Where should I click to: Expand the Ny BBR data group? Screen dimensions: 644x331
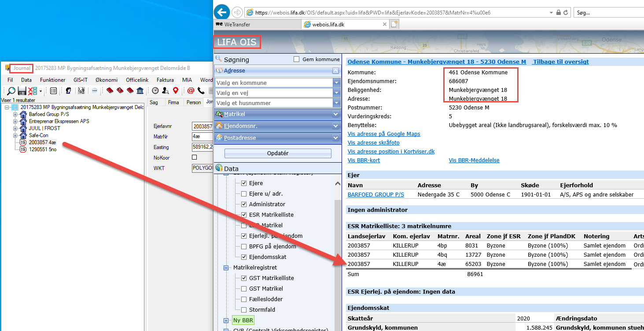[x=226, y=320]
